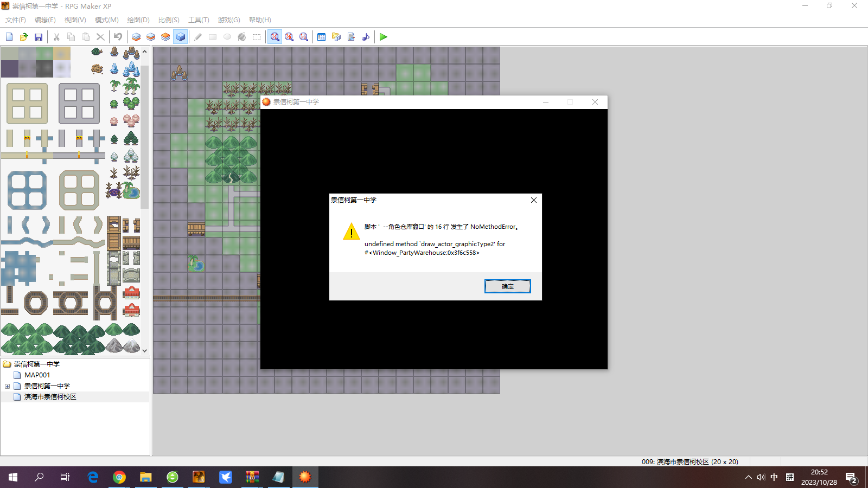Open the 模式(M) menu
The height and width of the screenshot is (488, 868).
[106, 20]
